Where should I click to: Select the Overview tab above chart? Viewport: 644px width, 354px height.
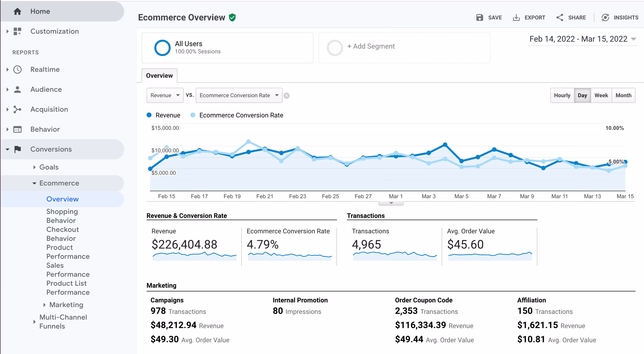click(x=159, y=76)
